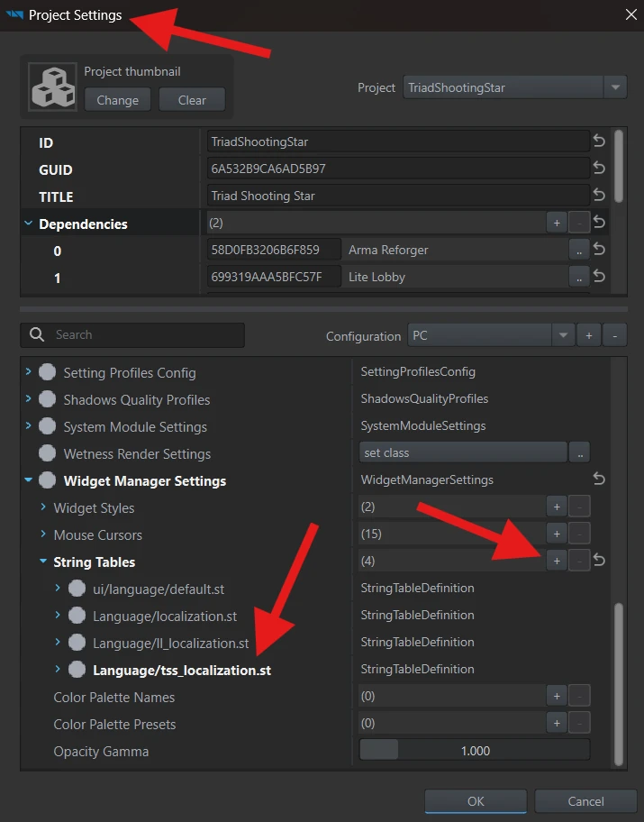The height and width of the screenshot is (822, 644).
Task: Click the project thumbnail cubes image
Action: 52,87
